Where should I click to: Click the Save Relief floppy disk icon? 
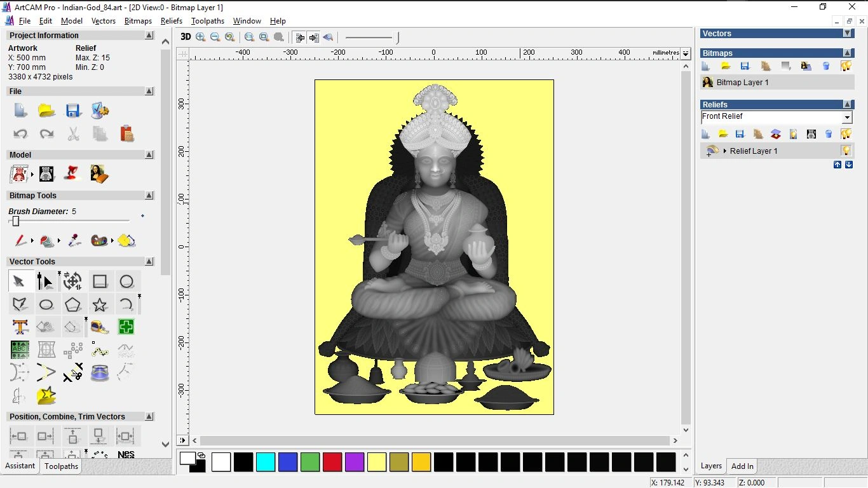coord(739,133)
